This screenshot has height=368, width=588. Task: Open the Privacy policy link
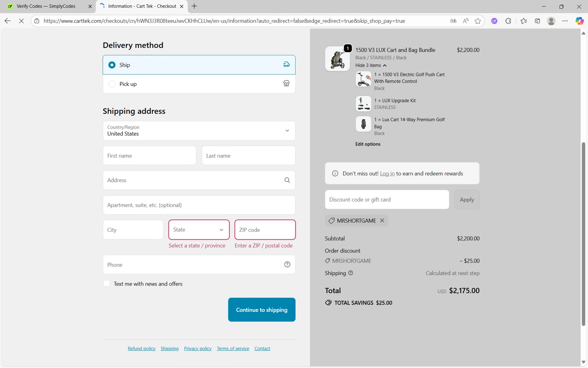point(198,348)
